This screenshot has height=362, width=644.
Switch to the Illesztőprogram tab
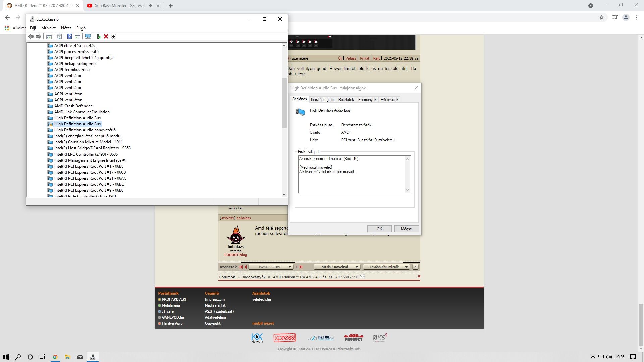322,100
